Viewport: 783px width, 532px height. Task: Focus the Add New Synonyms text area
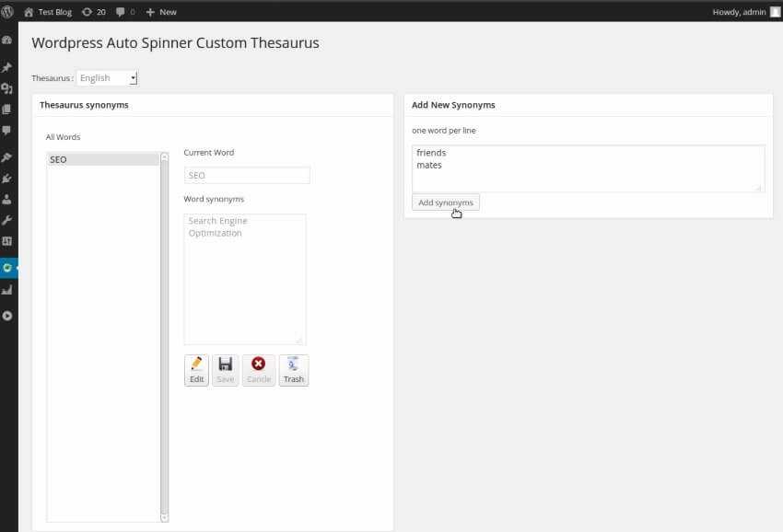(x=589, y=168)
